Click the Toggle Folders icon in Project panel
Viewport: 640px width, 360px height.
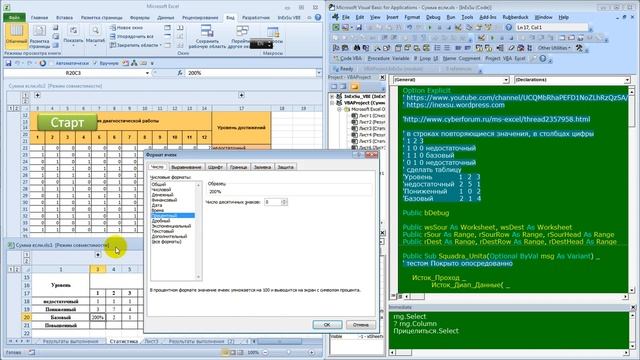click(x=354, y=87)
